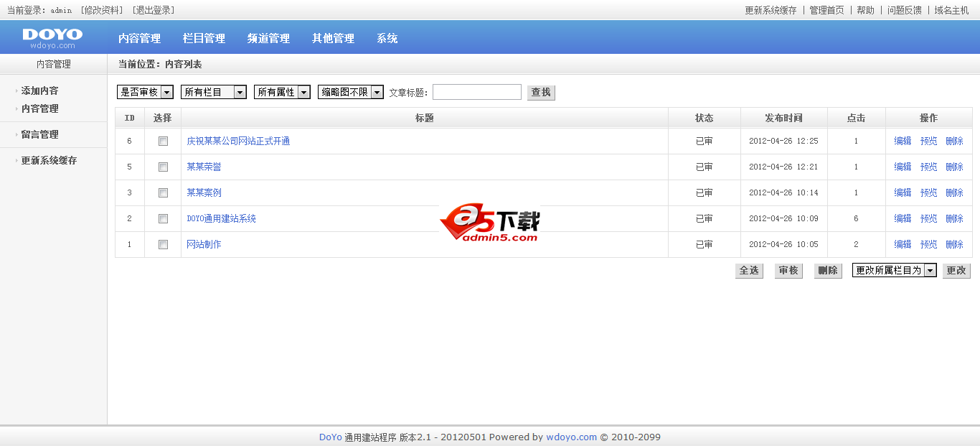Image resolution: width=980 pixels, height=446 pixels.
Task: Open the 内容管理 top menu
Action: 139,38
